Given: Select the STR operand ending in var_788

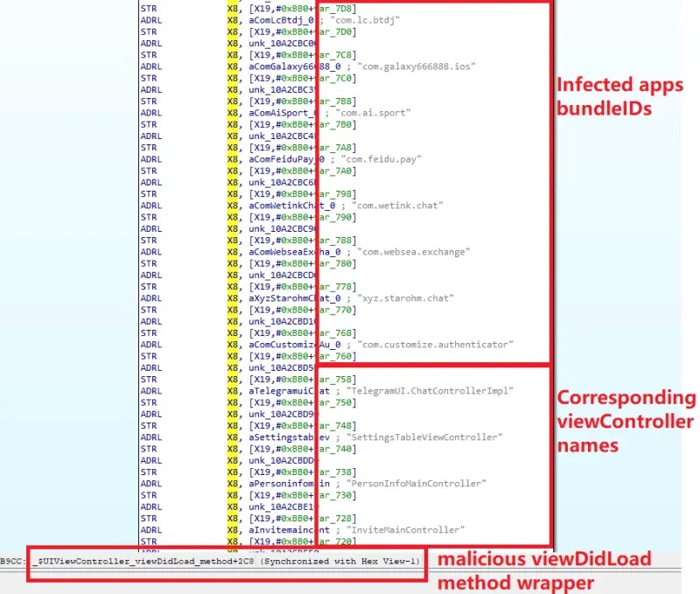Looking at the screenshot, I should pyautogui.click(x=303, y=241).
